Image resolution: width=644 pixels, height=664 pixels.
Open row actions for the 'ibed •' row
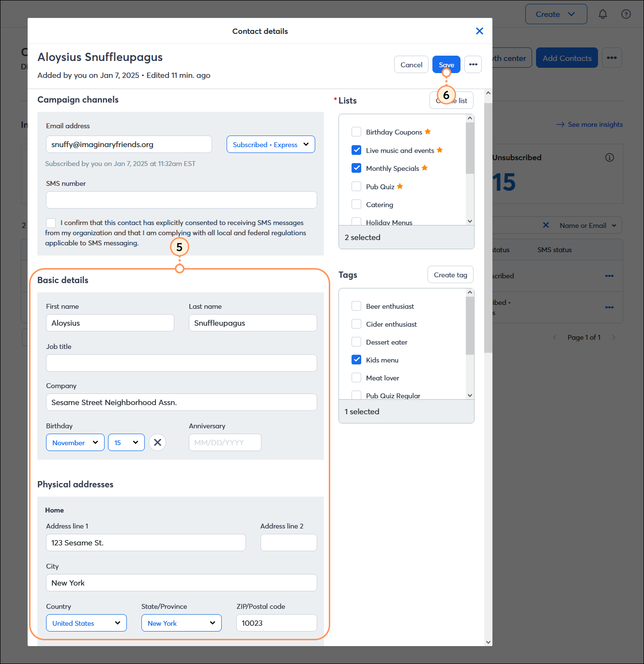point(609,307)
